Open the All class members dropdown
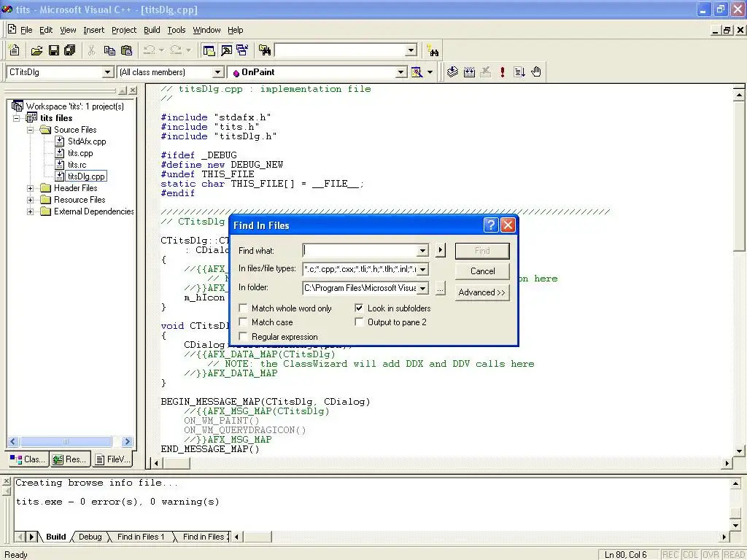 click(217, 72)
